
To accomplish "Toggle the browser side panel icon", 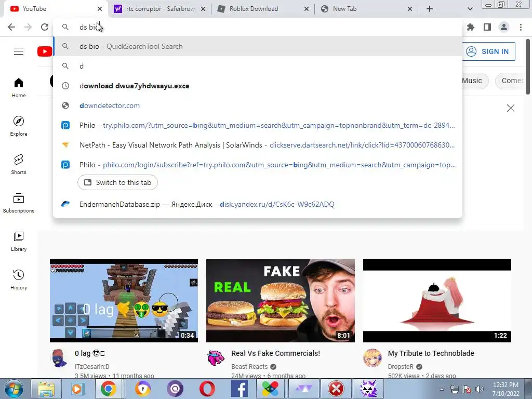I will 487,27.
